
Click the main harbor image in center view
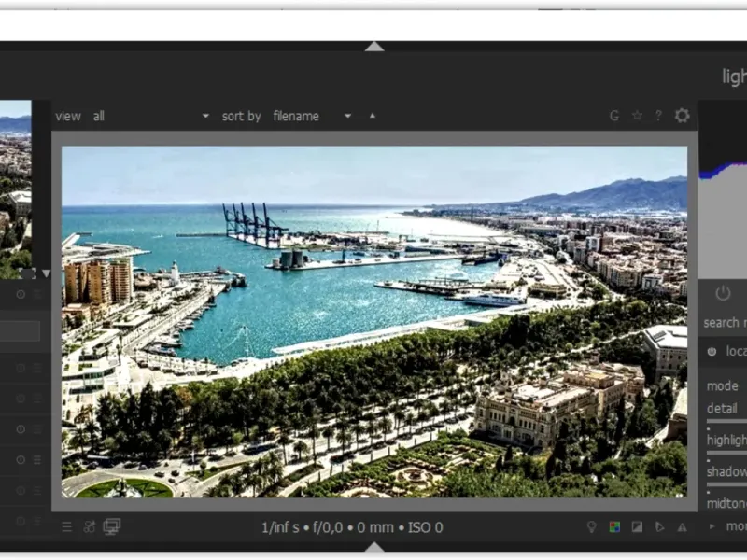[x=374, y=321]
